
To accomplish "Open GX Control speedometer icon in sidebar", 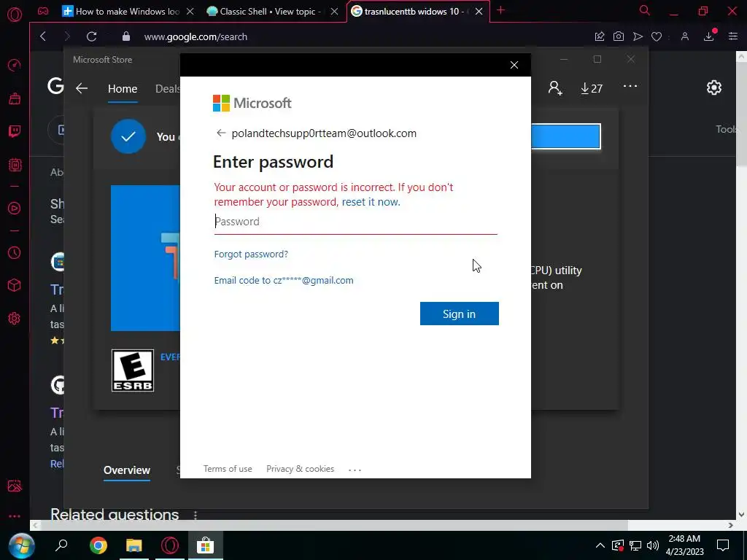I will coord(15,65).
